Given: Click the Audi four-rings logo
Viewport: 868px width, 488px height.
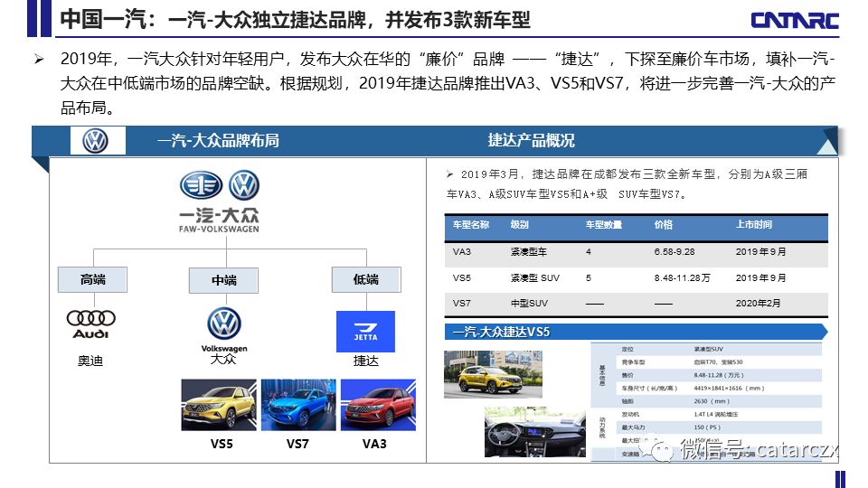Looking at the screenshot, I should pos(90,318).
